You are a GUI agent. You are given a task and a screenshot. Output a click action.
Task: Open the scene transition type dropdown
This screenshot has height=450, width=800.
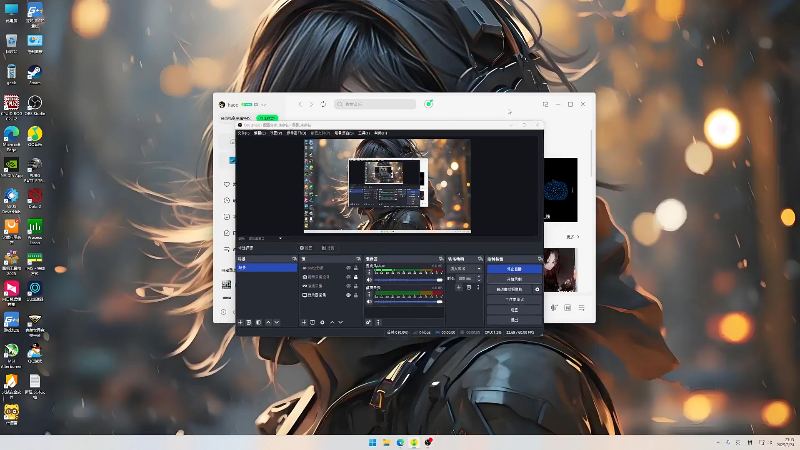coord(464,268)
